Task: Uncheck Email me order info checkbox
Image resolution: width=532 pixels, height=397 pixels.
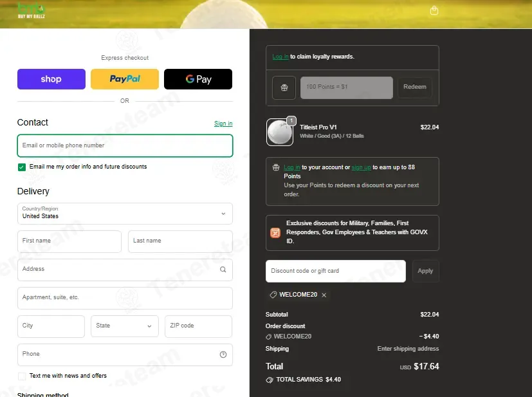Action: pos(22,167)
